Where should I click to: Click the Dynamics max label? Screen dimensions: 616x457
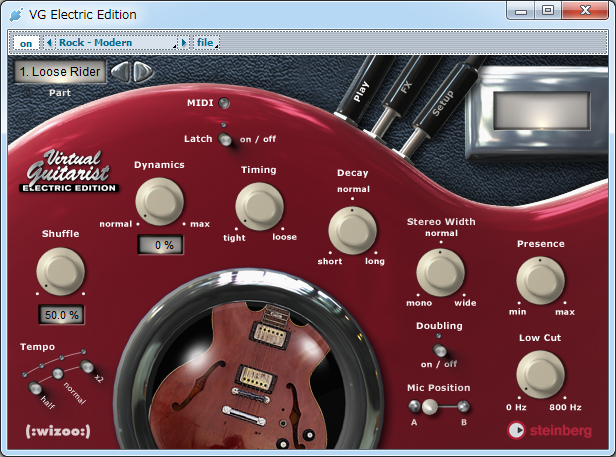[200, 224]
